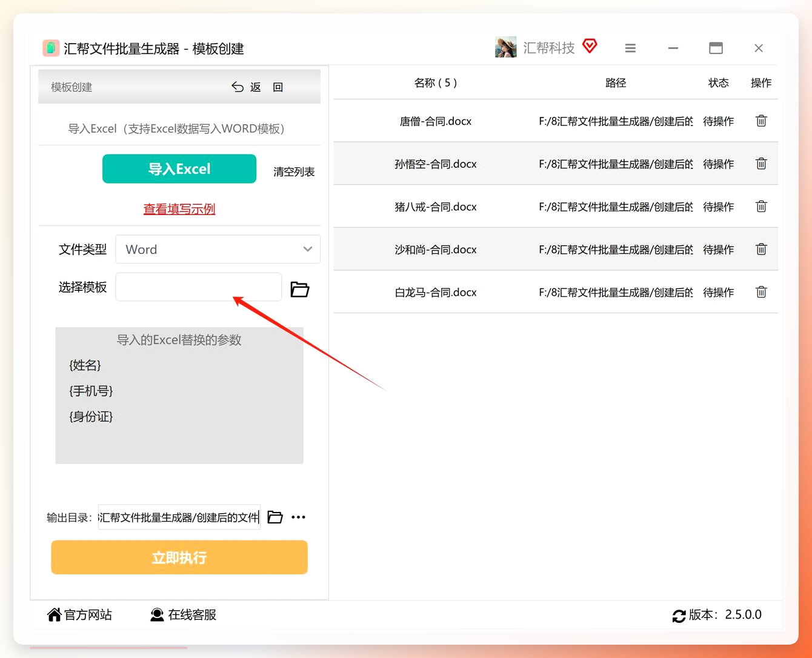Close the application window
The height and width of the screenshot is (658, 812).
click(x=758, y=48)
